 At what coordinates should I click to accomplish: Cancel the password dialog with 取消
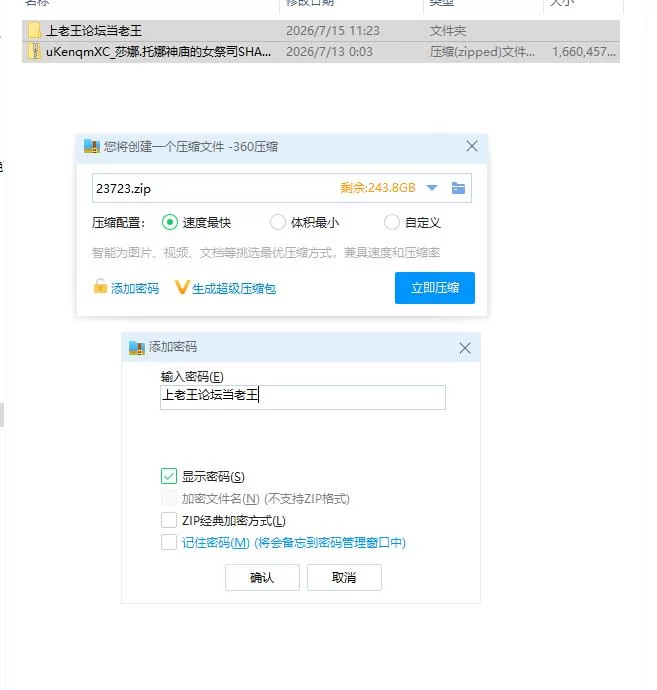point(344,577)
